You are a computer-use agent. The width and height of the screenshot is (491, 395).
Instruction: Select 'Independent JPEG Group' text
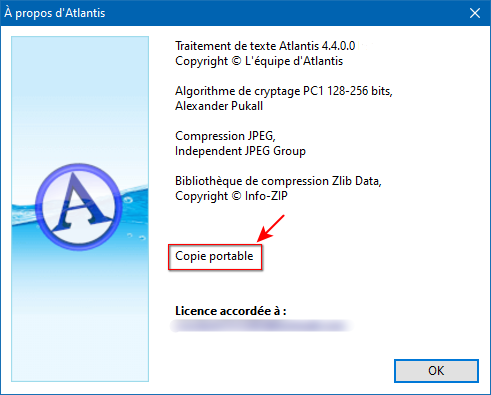(x=240, y=151)
